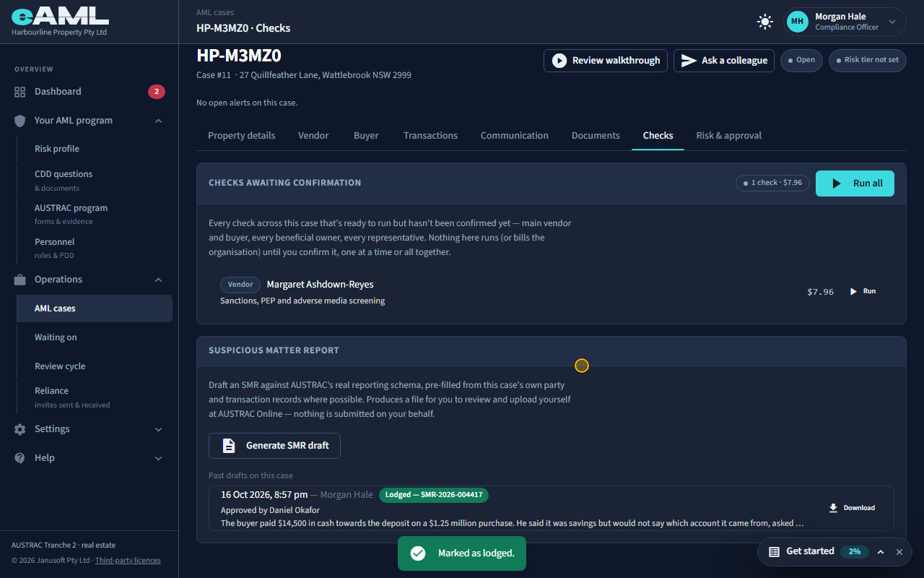Open the Documents tab

[596, 136]
